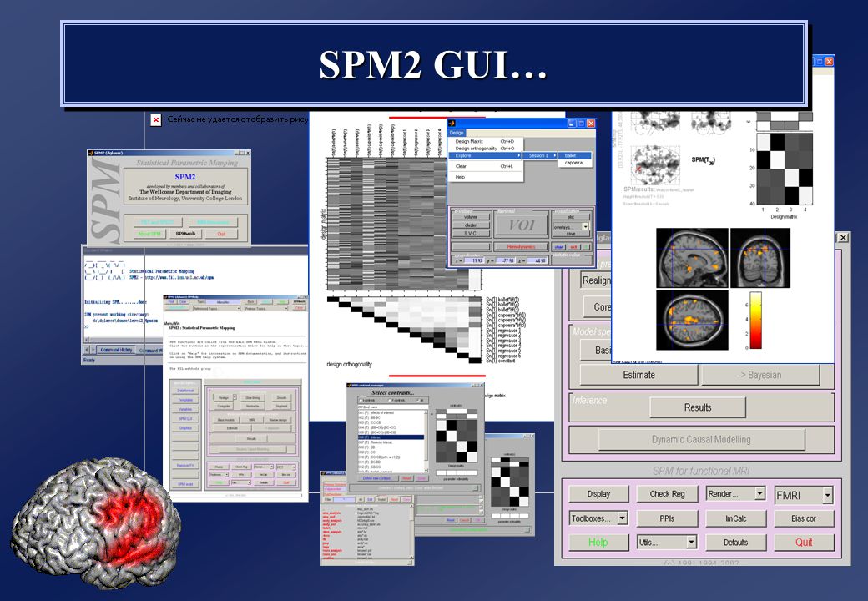
Task: Click the red Hemodynamics button
Action: point(522,247)
